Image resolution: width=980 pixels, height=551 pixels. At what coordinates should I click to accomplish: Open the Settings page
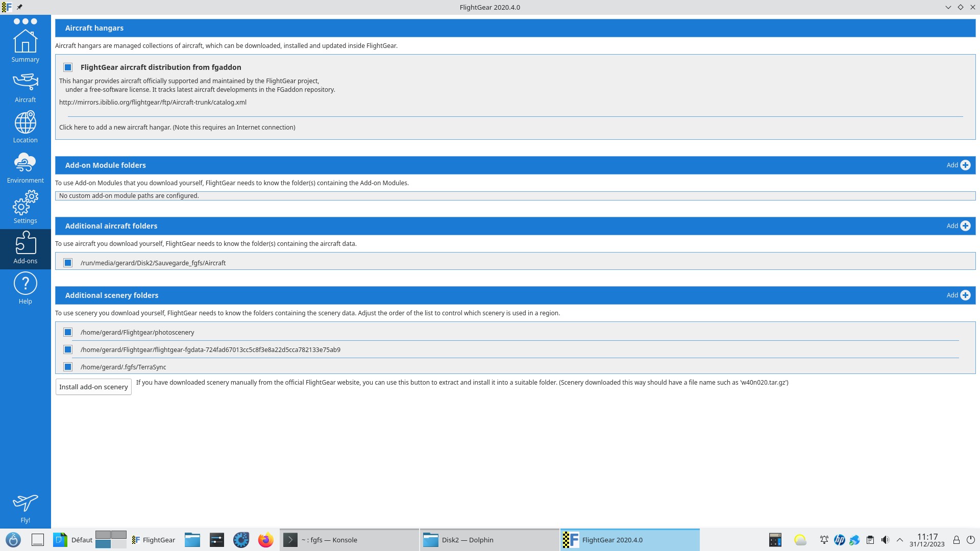click(x=25, y=208)
